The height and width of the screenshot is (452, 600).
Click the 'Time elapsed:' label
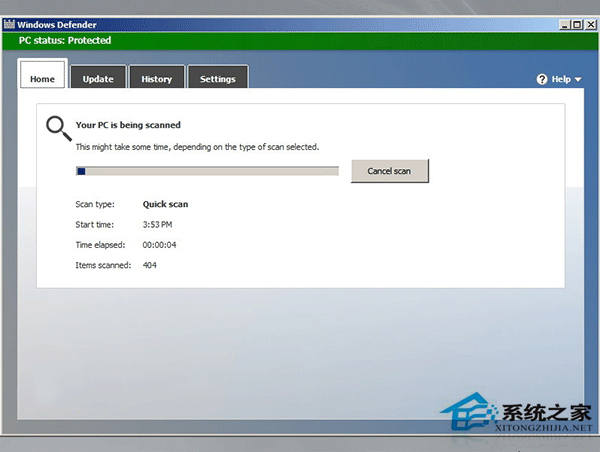[x=100, y=245]
